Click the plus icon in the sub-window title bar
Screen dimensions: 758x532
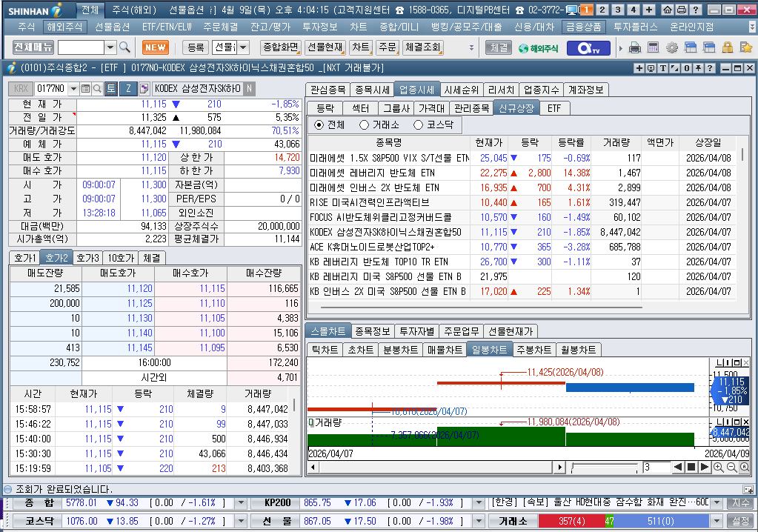(639, 68)
